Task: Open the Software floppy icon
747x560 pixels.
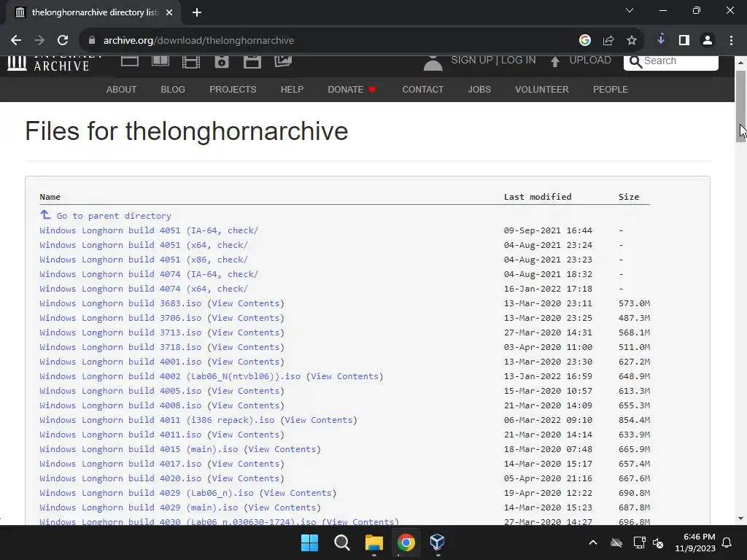Action: (x=252, y=62)
